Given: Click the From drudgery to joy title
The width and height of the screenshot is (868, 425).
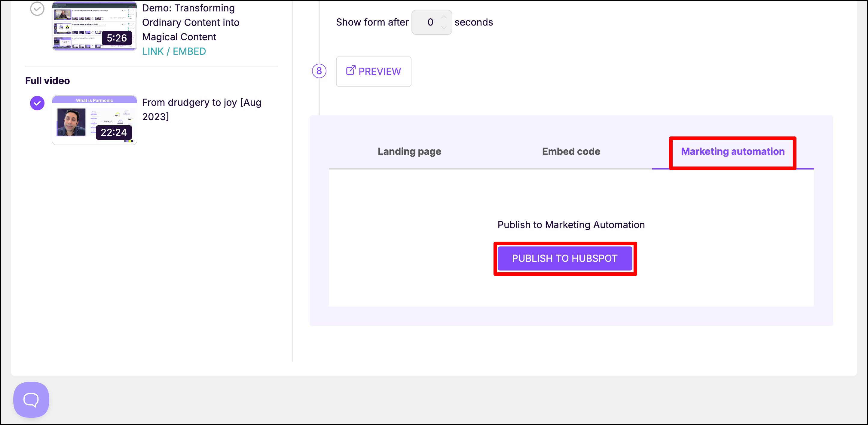Looking at the screenshot, I should (201, 109).
